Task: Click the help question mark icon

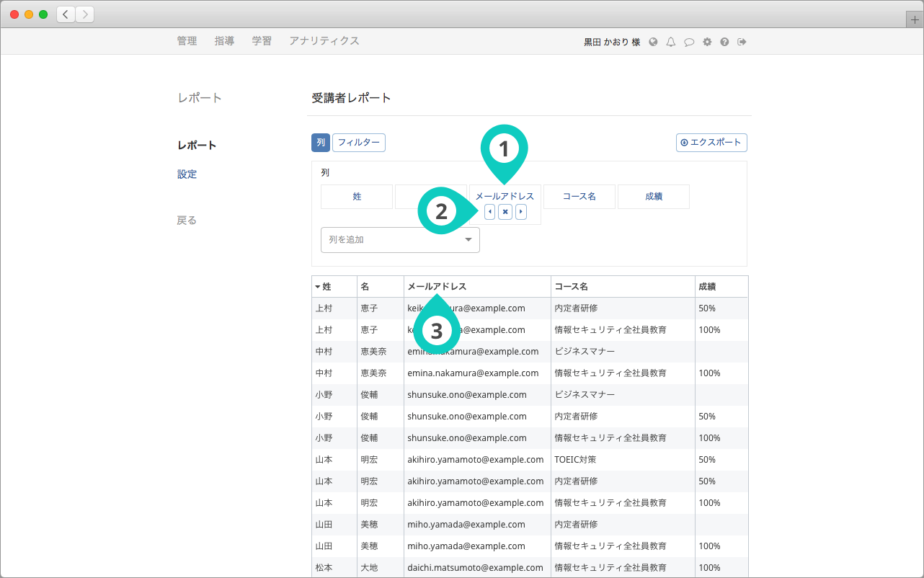Action: point(724,42)
